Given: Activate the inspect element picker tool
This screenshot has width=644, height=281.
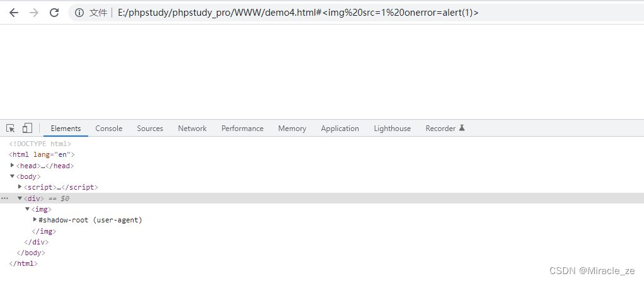Looking at the screenshot, I should click(11, 129).
